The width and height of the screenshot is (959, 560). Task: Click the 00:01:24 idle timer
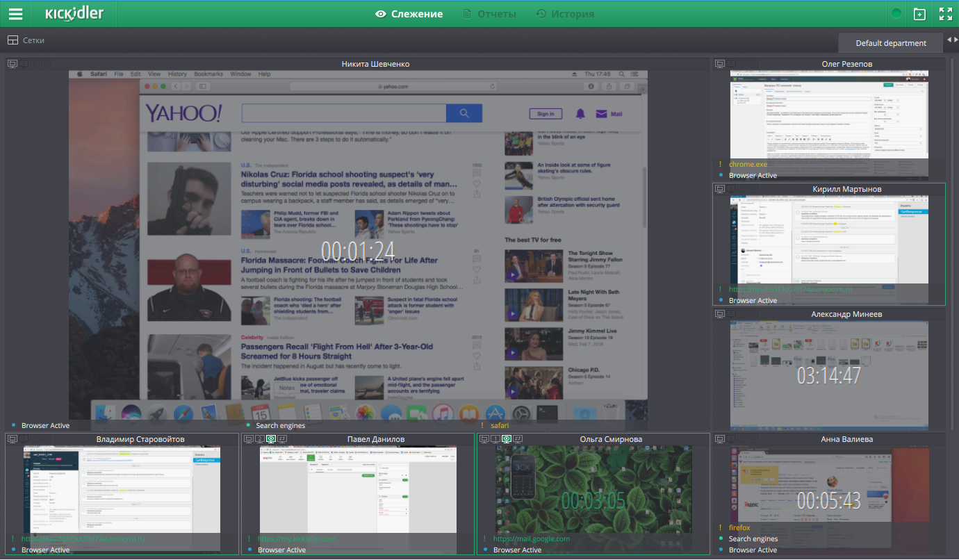[358, 250]
